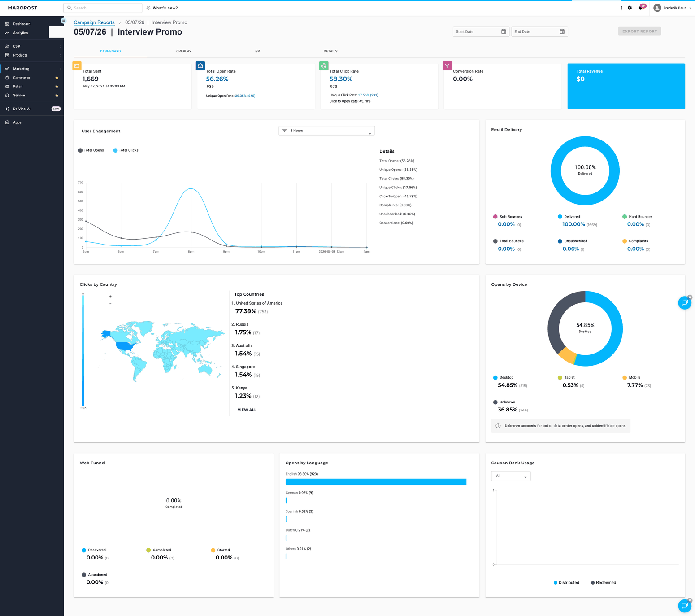
Task: Click the Total Revenue card
Action: pos(626,86)
